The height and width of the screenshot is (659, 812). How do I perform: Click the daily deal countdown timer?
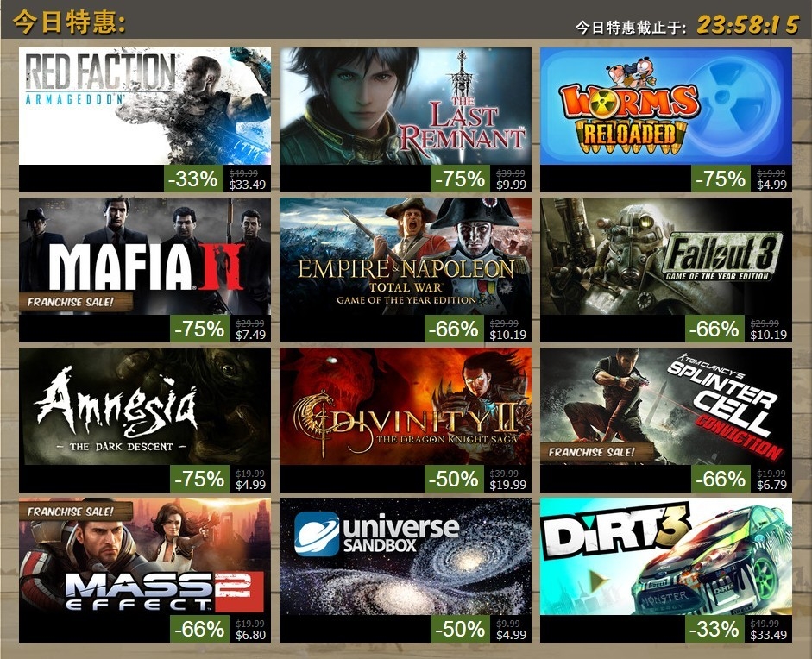tap(748, 24)
